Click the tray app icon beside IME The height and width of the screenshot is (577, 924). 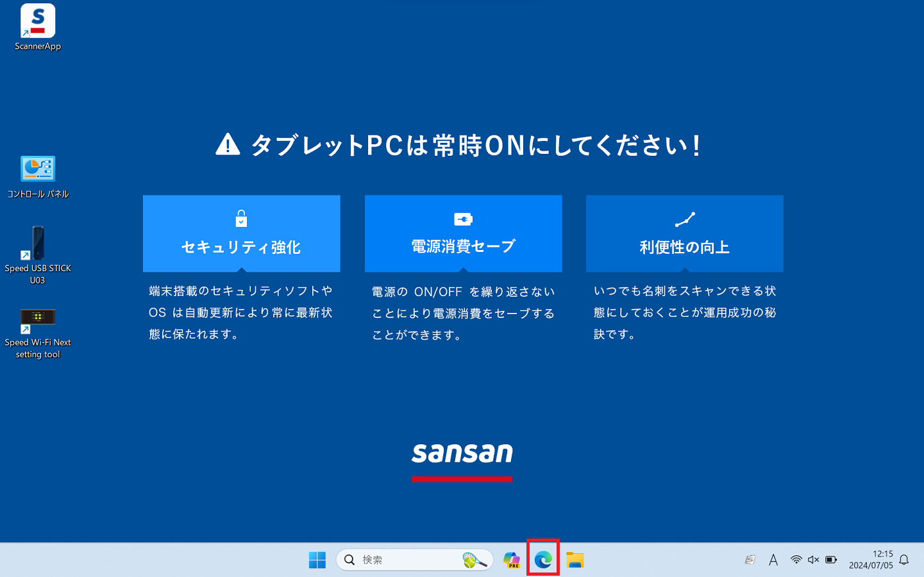click(750, 560)
